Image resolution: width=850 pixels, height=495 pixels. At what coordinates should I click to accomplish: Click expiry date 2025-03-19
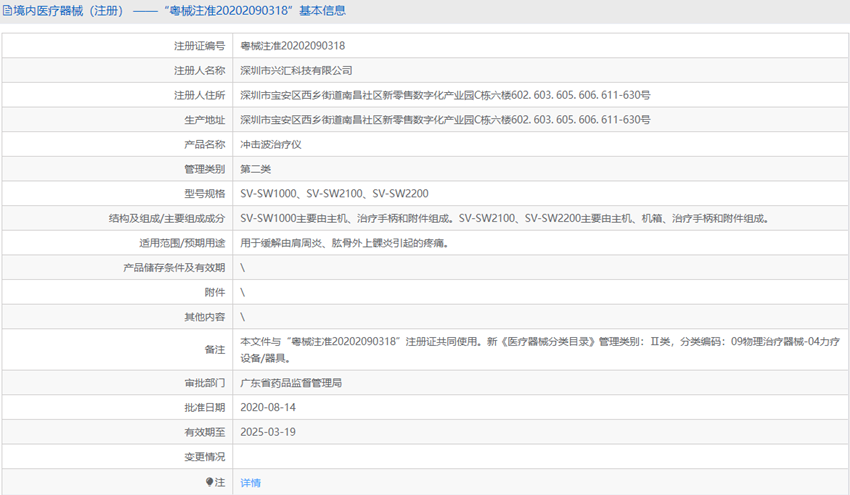(268, 432)
